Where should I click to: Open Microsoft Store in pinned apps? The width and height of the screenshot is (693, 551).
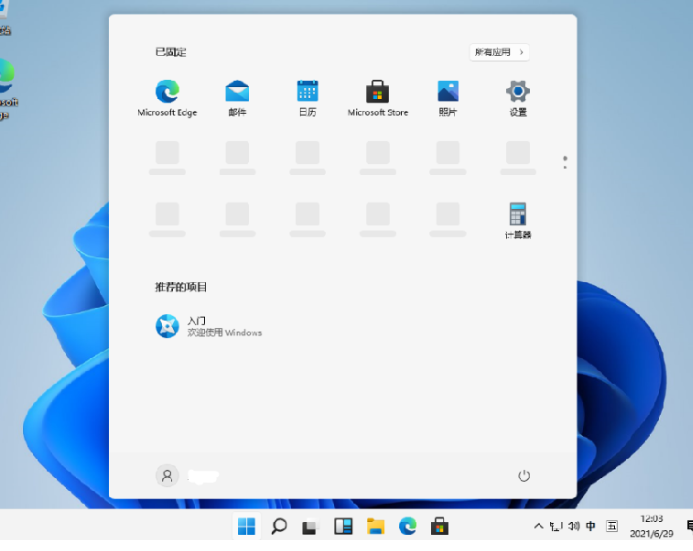(x=377, y=98)
